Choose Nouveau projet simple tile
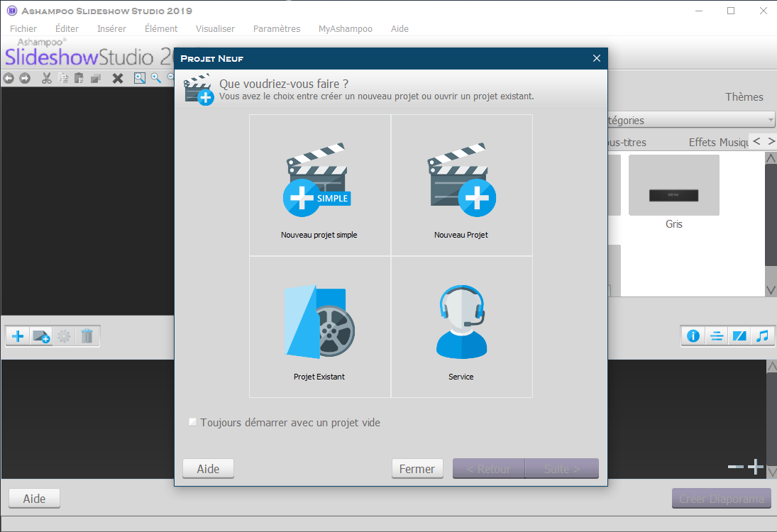 click(x=319, y=186)
